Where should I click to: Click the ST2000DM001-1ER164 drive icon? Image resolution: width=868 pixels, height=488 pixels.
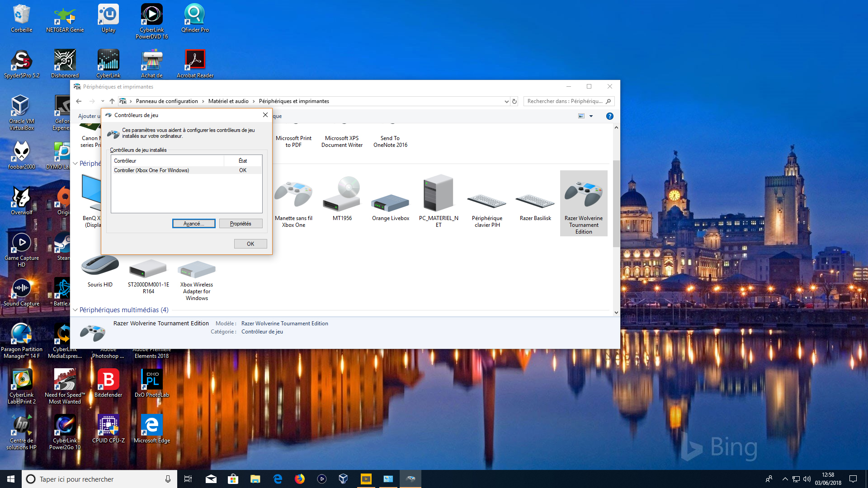[x=148, y=270]
